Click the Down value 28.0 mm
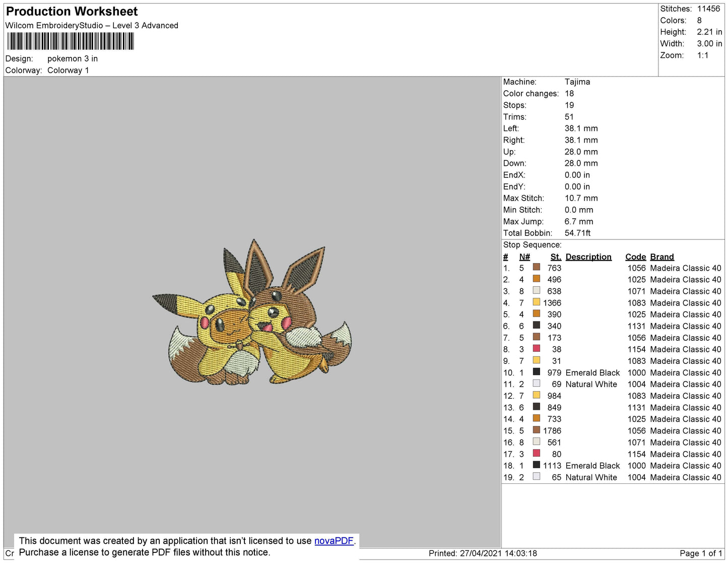 click(x=581, y=163)
